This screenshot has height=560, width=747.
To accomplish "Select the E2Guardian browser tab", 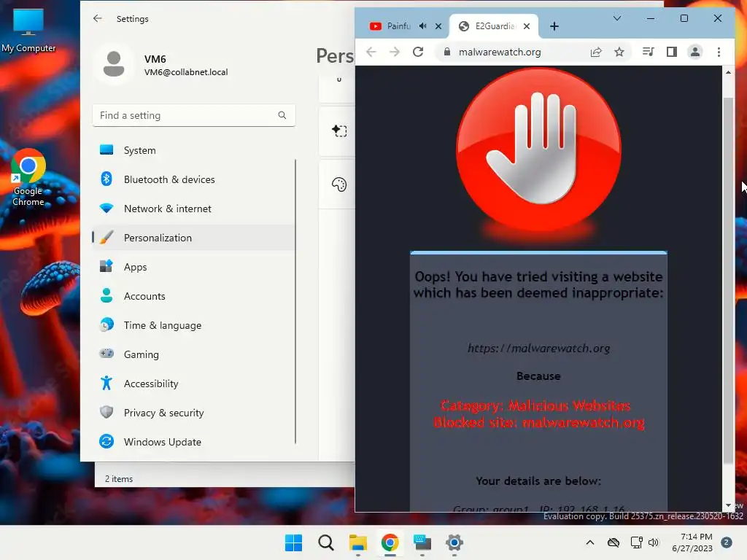I will [x=494, y=26].
